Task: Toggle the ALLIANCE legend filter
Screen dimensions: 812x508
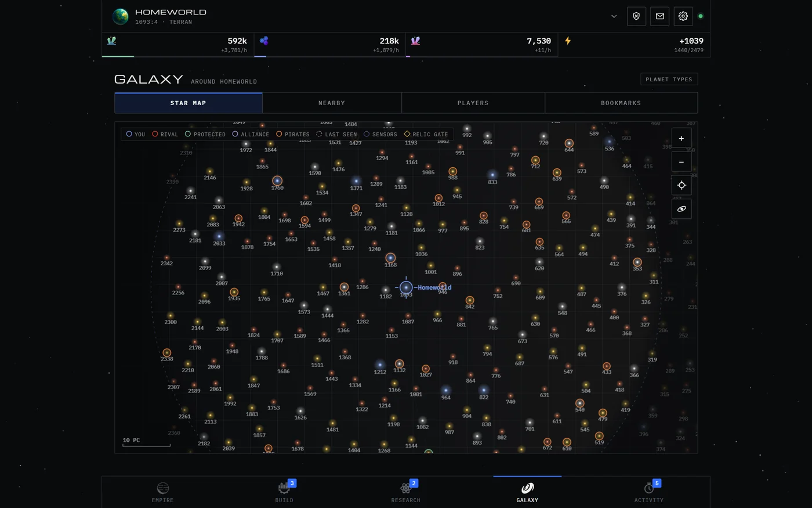Action: 251,134
